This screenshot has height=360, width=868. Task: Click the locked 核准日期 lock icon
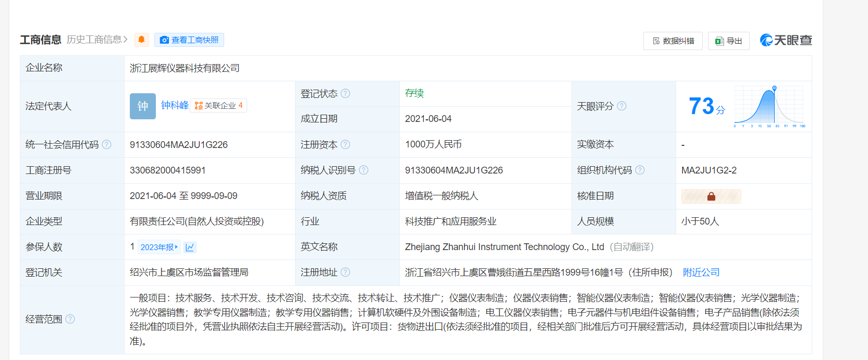[711, 196]
